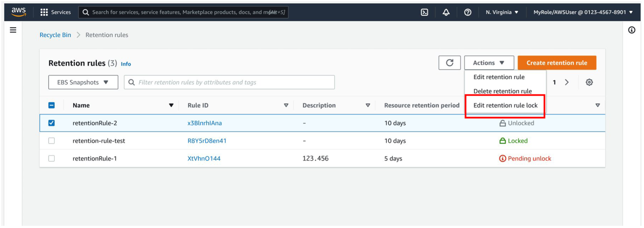Select page number 1
644x228 pixels.
554,82
